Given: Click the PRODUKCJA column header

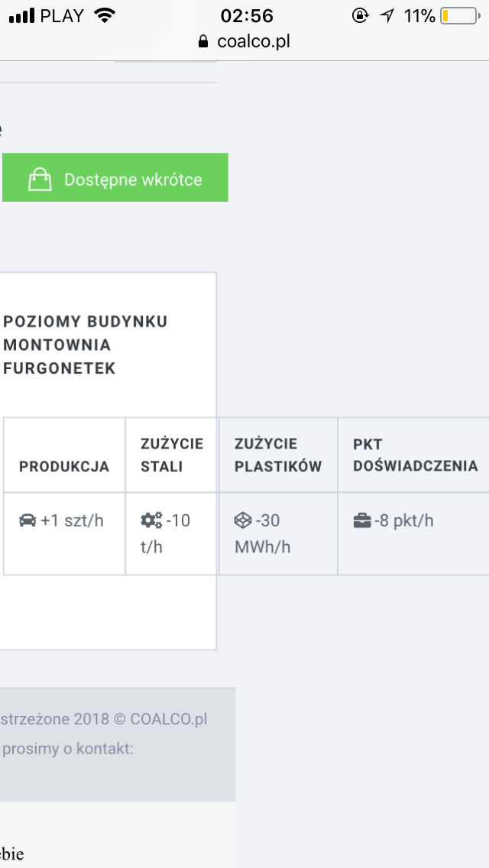Looking at the screenshot, I should [x=64, y=466].
